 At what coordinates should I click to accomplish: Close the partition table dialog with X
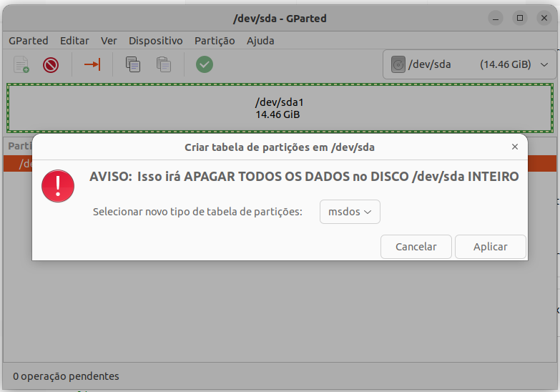coord(514,147)
